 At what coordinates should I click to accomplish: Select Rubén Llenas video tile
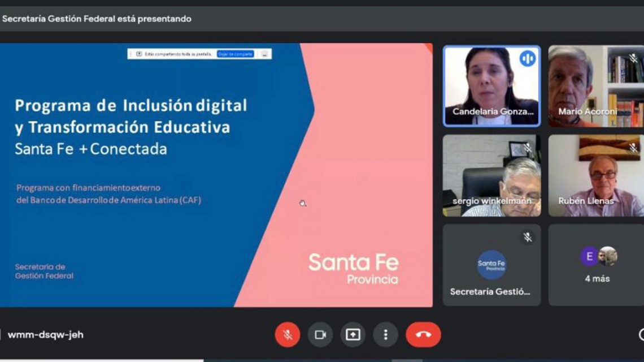point(596,176)
